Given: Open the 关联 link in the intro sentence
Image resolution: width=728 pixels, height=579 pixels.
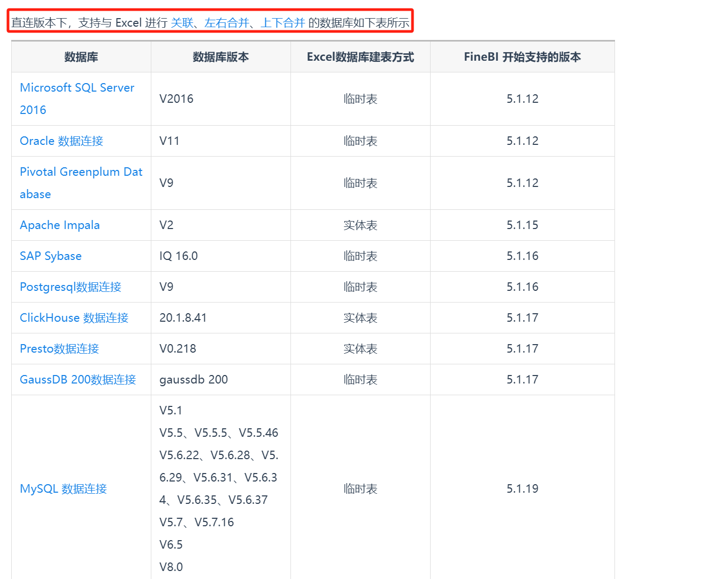Looking at the screenshot, I should point(182,22).
